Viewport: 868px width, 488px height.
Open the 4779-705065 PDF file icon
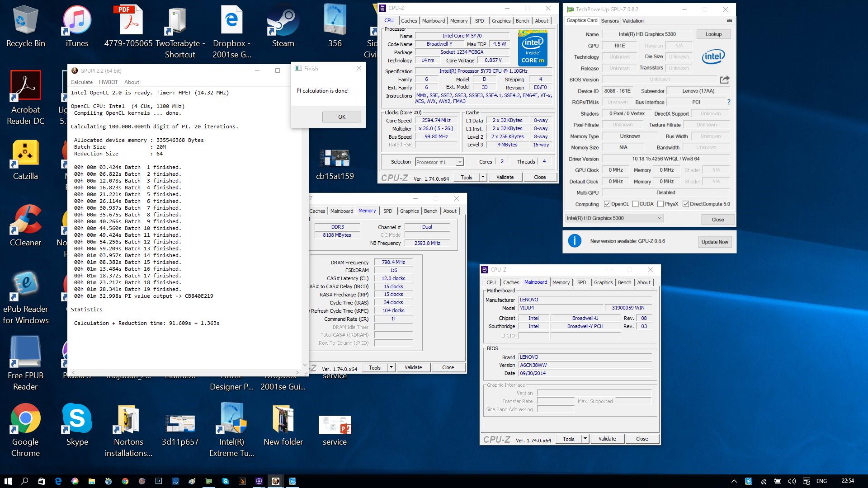[128, 26]
